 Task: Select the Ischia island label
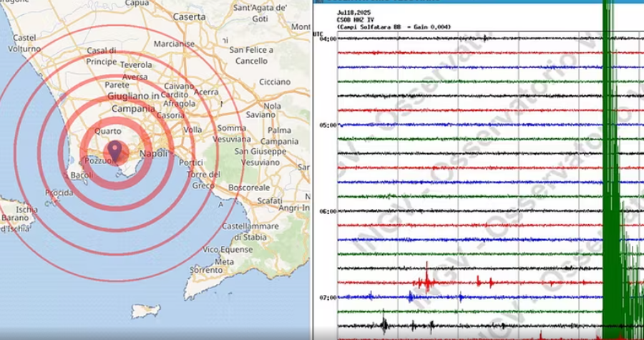[27, 210]
